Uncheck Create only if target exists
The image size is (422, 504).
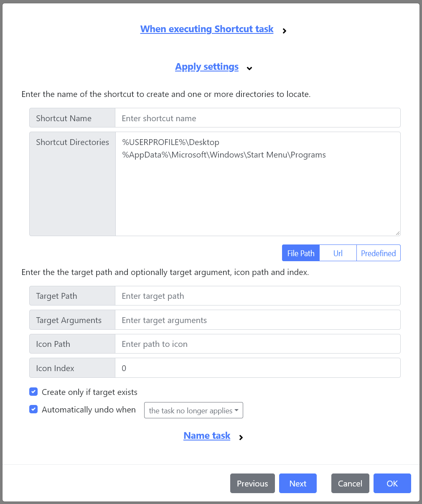coord(33,392)
